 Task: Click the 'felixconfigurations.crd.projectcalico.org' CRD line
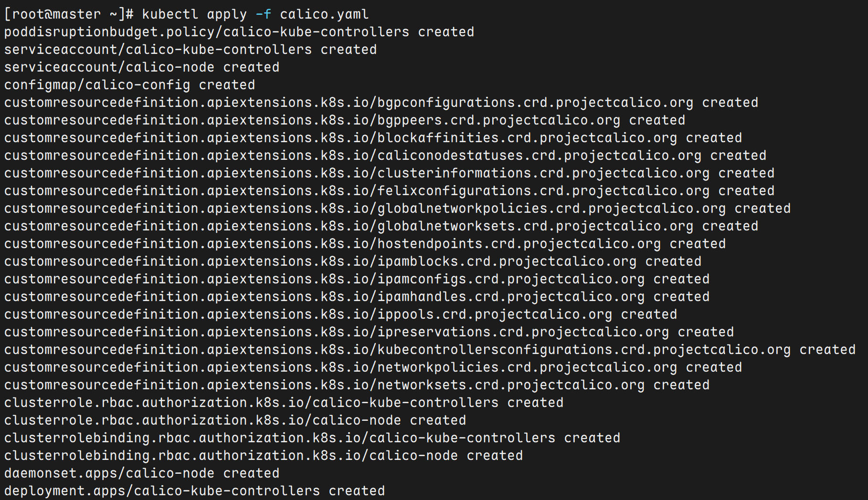pos(389,191)
